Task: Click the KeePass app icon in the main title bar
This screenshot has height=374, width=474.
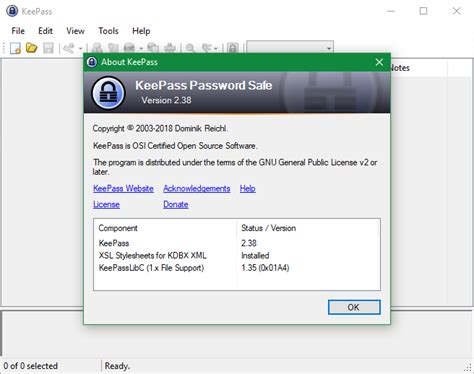Action: [12, 11]
